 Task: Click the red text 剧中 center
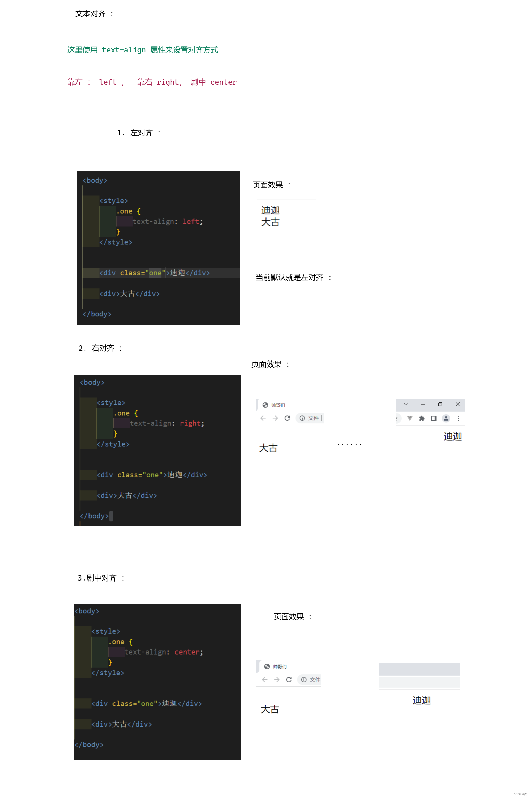[x=213, y=82]
